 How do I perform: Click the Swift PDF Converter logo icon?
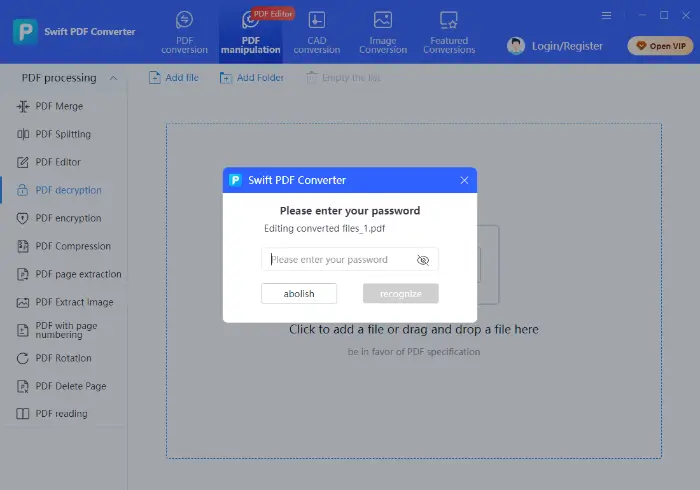(x=25, y=32)
